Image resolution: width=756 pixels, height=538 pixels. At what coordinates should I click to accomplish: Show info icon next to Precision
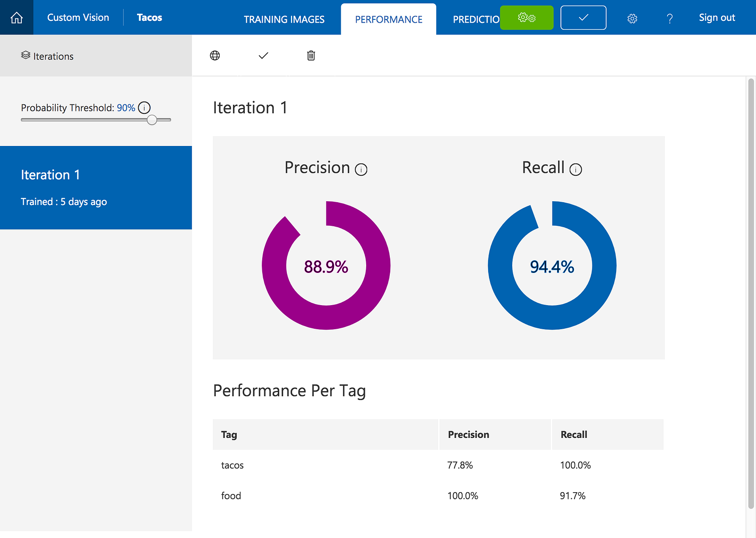pos(361,170)
